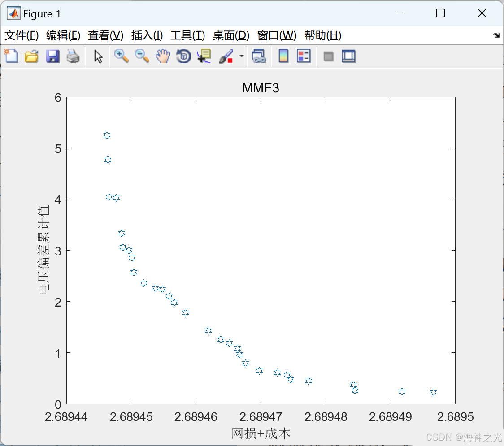The image size is (504, 446).
Task: Minimize the Figure 1 window
Action: click(x=400, y=13)
